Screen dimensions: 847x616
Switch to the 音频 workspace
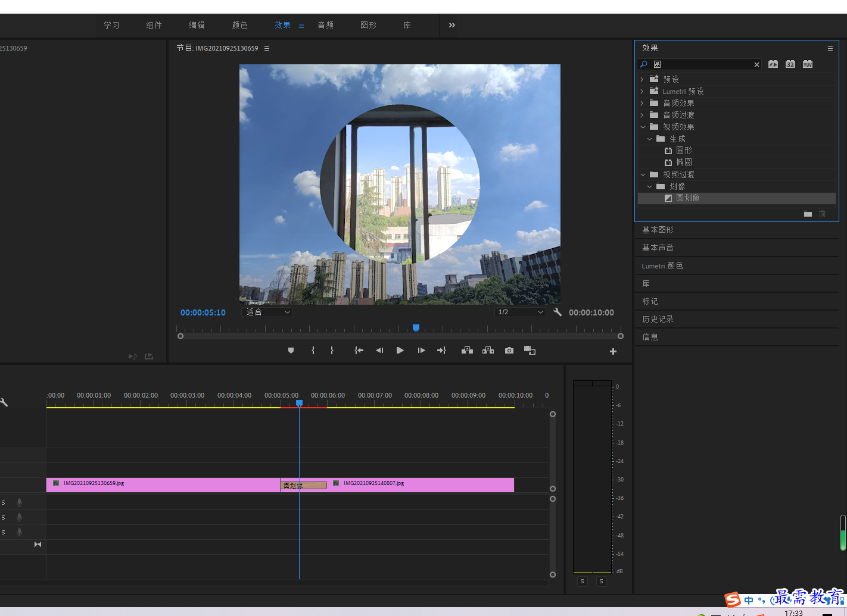(x=326, y=25)
